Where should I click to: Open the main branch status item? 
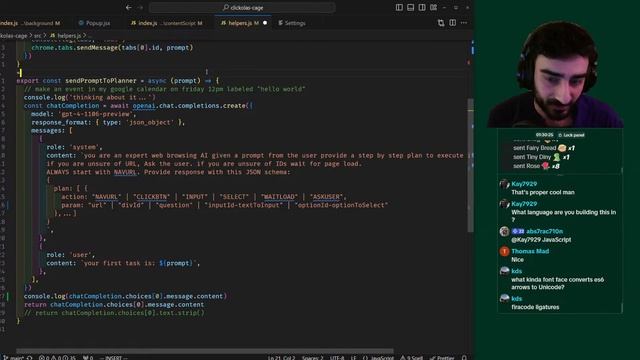pos(13,358)
